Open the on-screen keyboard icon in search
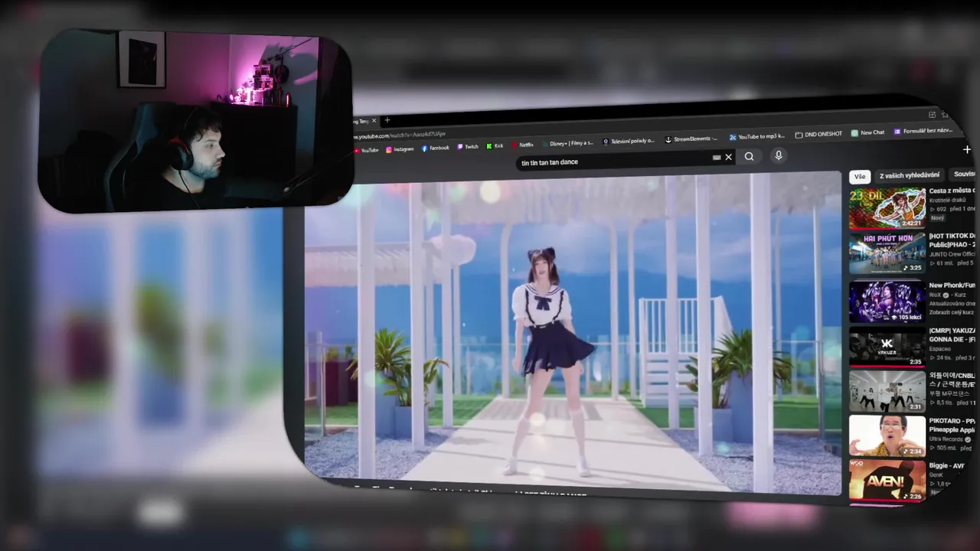This screenshot has width=980, height=551. click(716, 158)
